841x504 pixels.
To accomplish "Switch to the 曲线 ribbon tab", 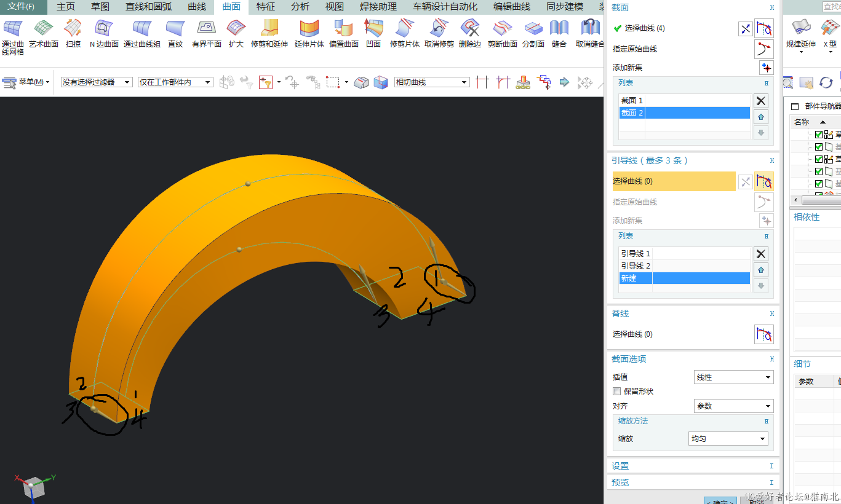I will [197, 7].
